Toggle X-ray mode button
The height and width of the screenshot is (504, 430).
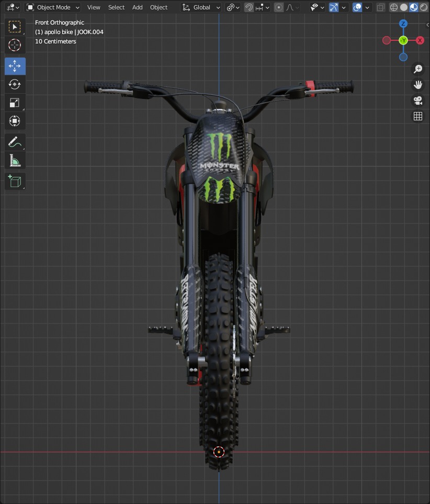point(380,7)
